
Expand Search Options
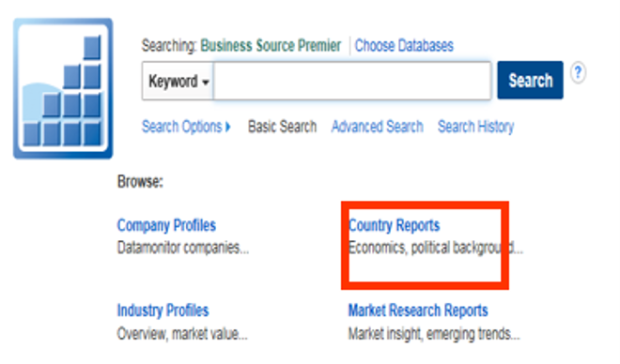click(186, 127)
